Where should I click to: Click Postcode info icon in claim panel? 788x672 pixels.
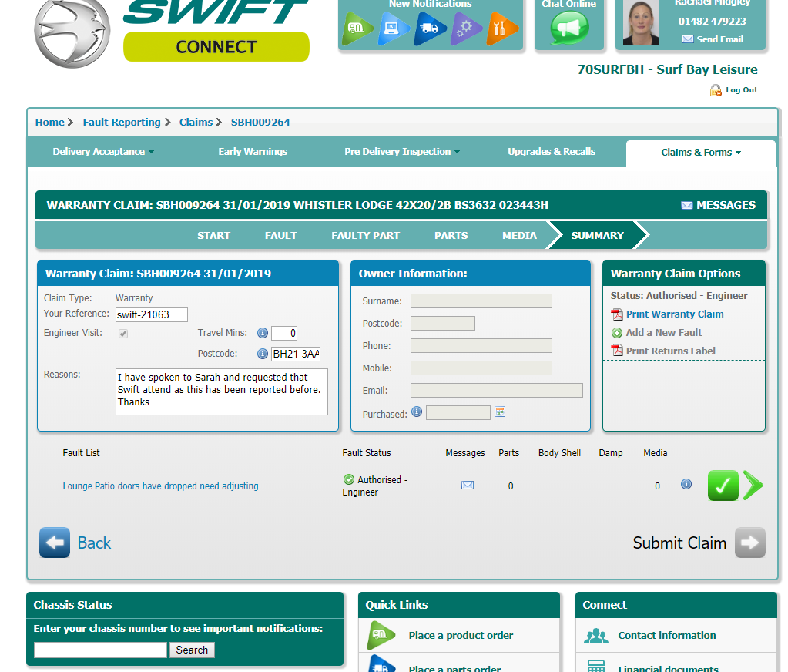point(263,354)
